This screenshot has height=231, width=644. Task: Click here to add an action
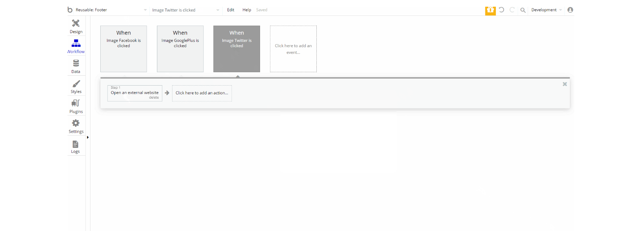pyautogui.click(x=202, y=93)
